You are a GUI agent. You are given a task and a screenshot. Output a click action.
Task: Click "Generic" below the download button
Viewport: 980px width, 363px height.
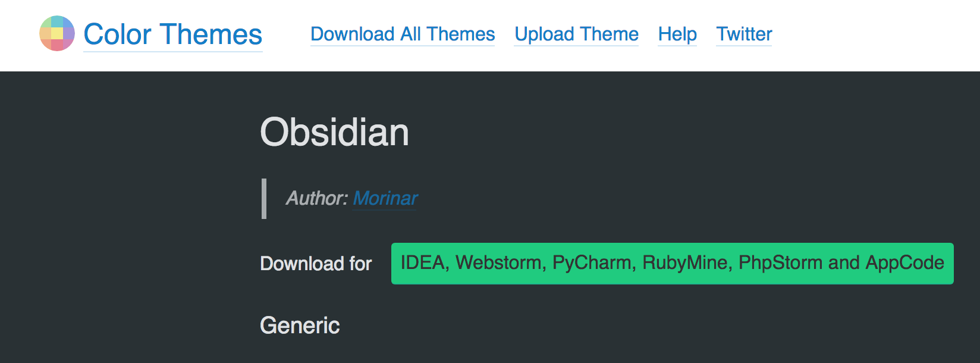pyautogui.click(x=300, y=326)
